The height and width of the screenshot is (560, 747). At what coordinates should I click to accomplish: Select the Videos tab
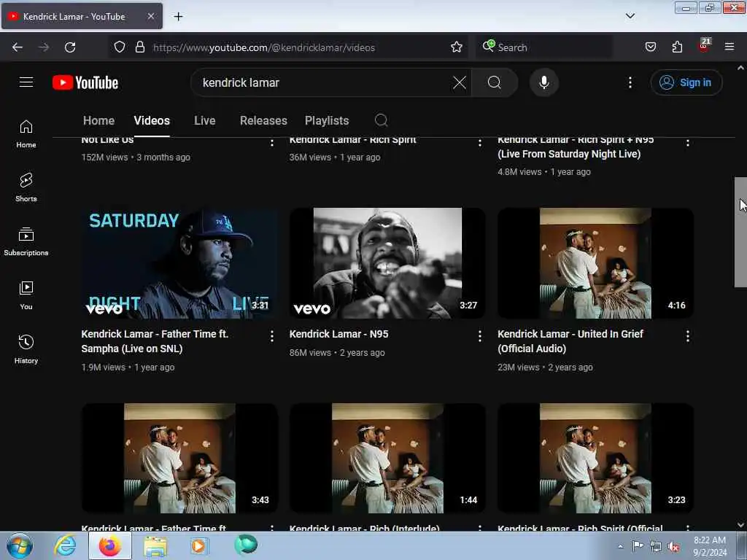[152, 120]
